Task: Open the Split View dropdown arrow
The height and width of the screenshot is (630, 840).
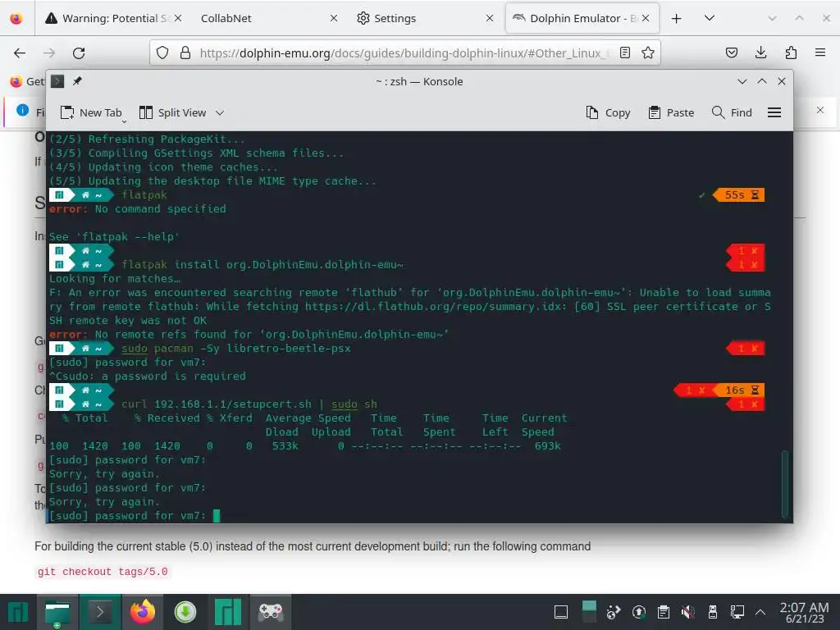Action: pos(220,112)
